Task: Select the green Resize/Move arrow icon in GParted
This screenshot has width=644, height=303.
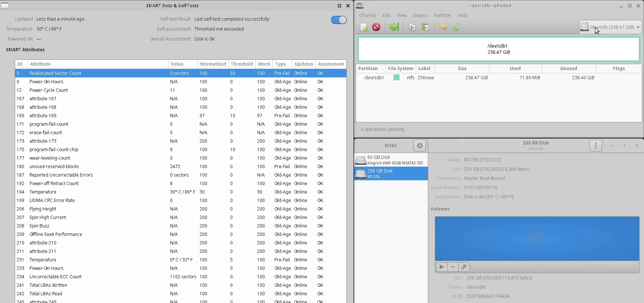Action: click(394, 27)
